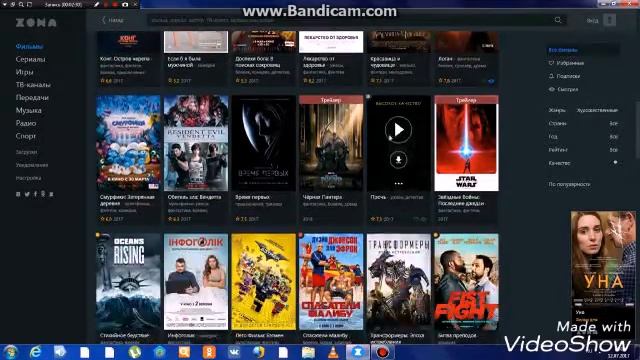Download the Прочь movie via arrow icon

[x=398, y=159]
